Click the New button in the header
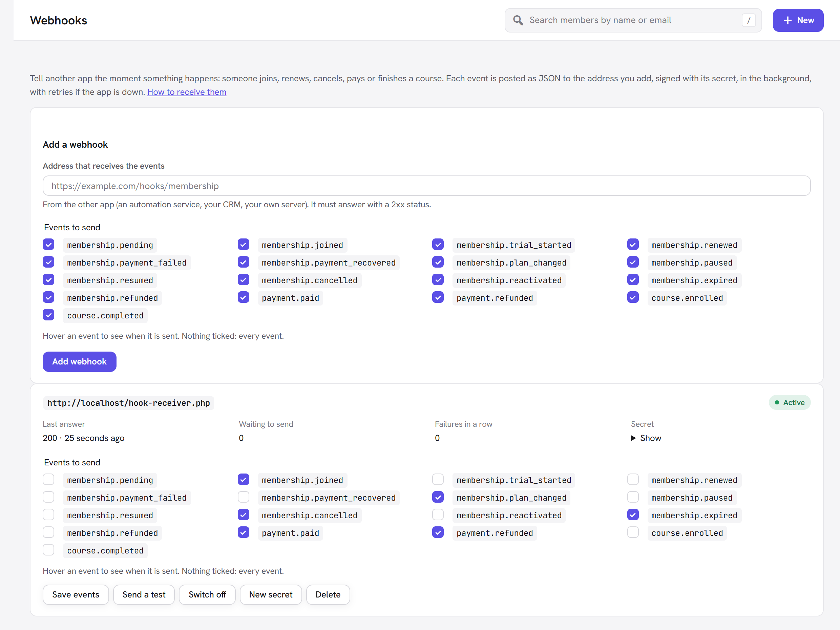This screenshot has width=840, height=630. click(x=798, y=20)
